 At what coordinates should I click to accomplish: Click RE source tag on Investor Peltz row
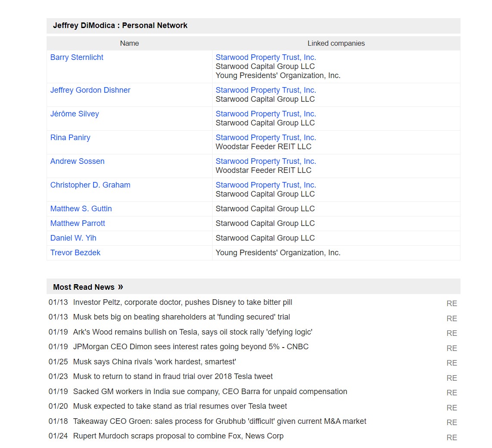tap(451, 304)
